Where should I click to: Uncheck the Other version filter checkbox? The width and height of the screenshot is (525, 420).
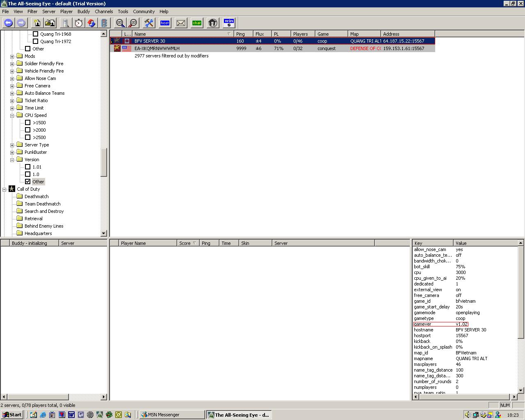point(28,182)
